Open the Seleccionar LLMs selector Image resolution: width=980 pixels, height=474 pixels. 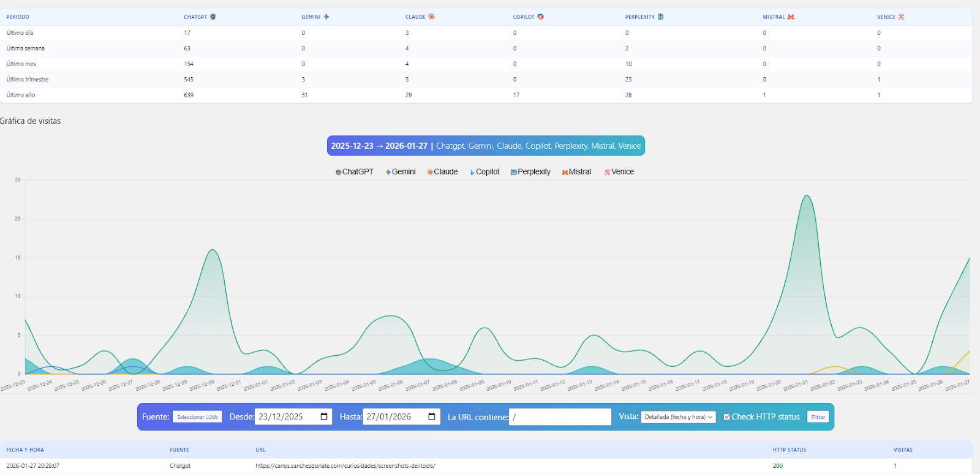pos(197,417)
